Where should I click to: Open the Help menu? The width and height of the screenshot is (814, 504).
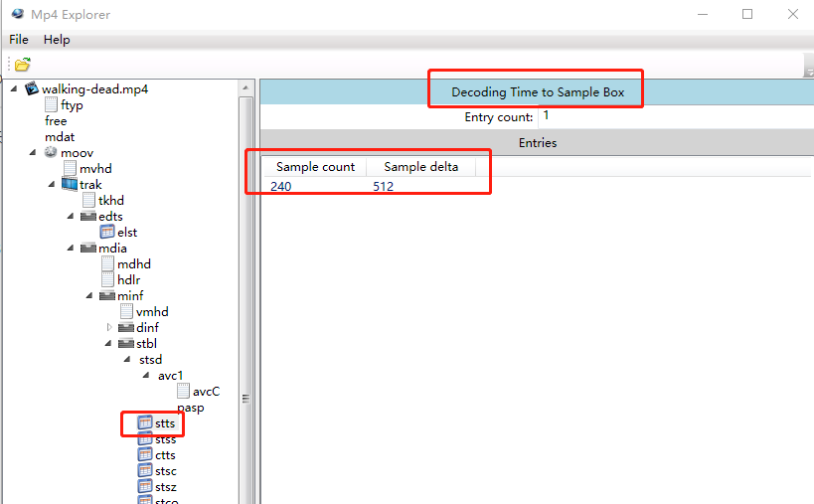click(57, 40)
